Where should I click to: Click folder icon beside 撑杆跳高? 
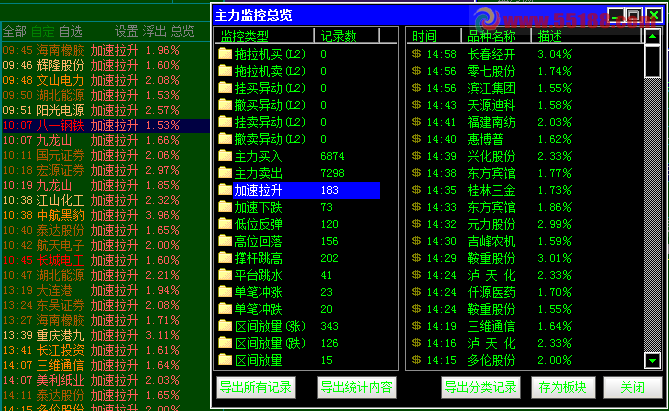pos(225,258)
